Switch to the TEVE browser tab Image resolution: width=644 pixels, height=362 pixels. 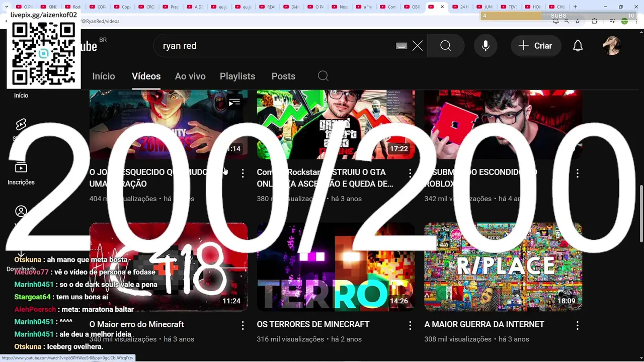pos(509,7)
